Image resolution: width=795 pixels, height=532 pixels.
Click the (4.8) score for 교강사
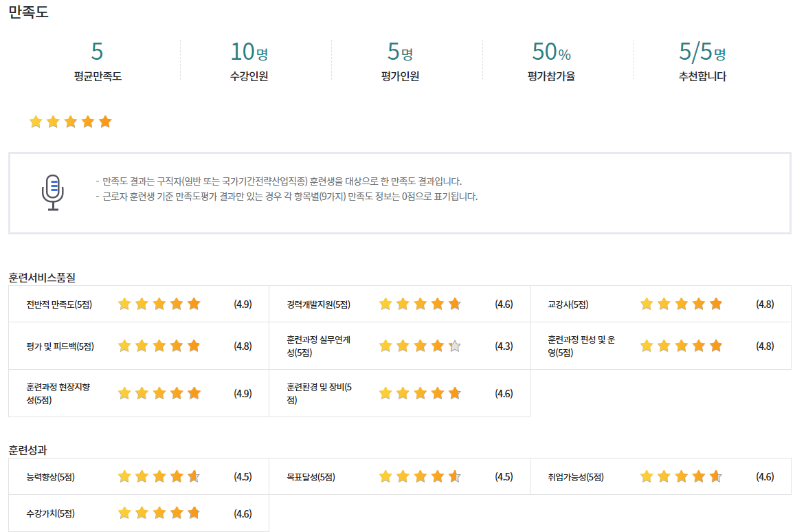(765, 304)
